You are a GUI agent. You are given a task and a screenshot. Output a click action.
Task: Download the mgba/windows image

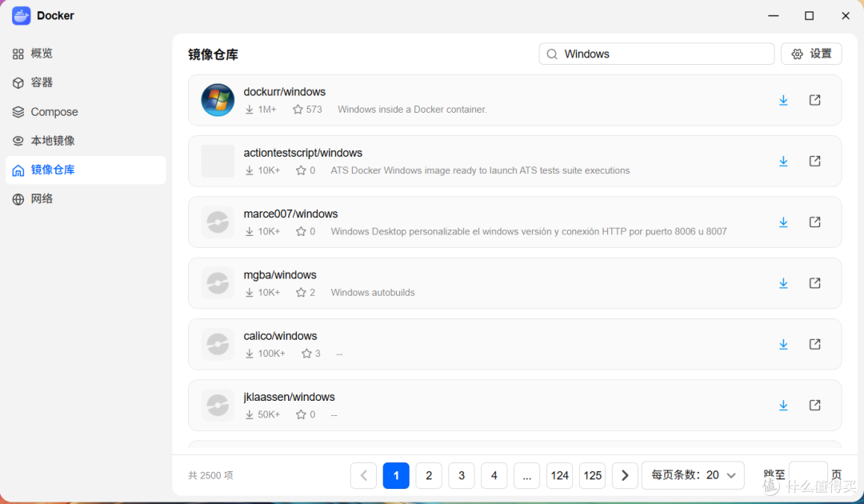783,283
